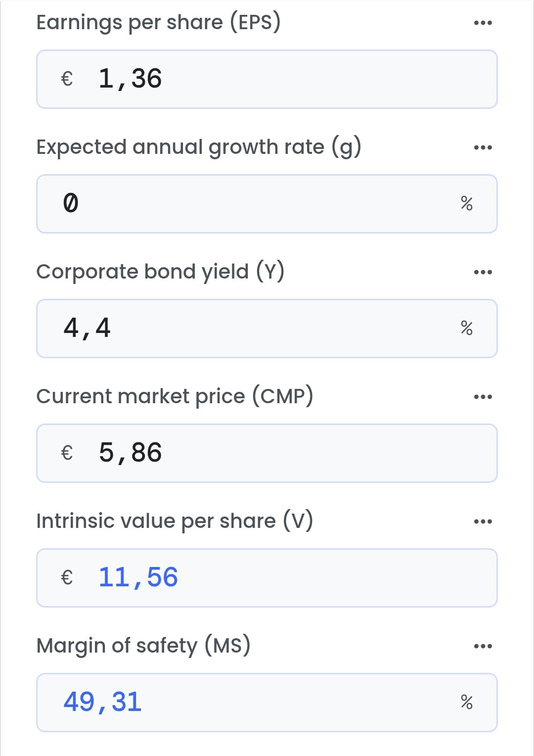
Task: Open the ellipsis menu for Margin of safety
Action: click(483, 646)
